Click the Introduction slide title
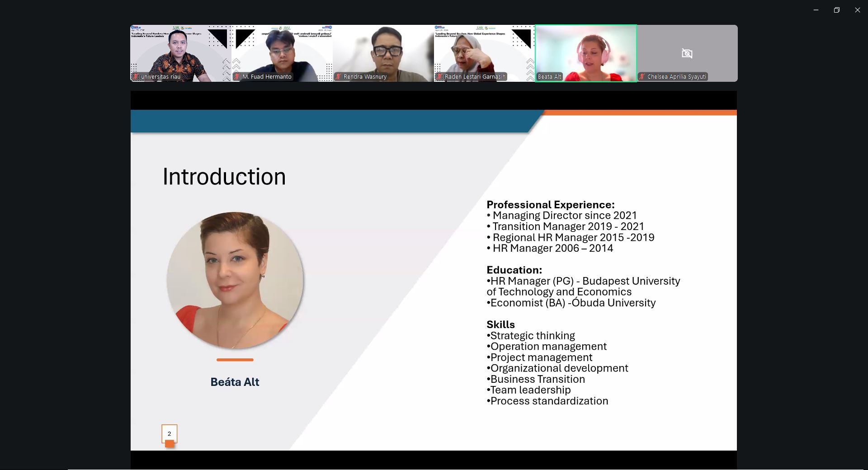This screenshot has width=868, height=470. pos(224,176)
